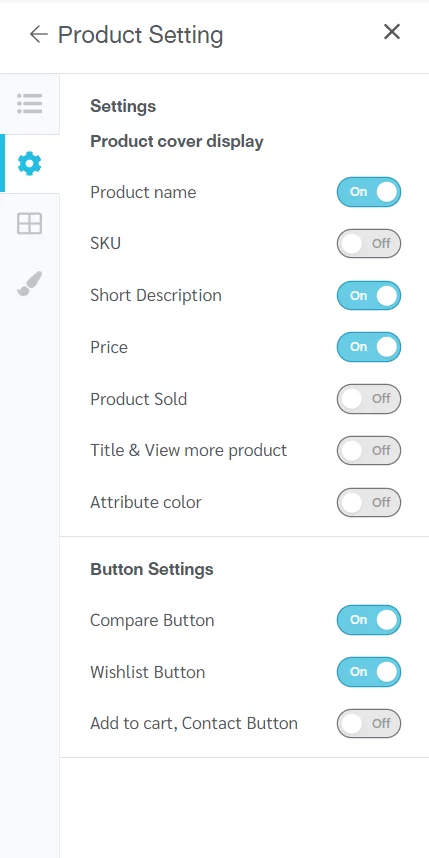
Task: Switch off the Price toggle
Action: (x=369, y=347)
